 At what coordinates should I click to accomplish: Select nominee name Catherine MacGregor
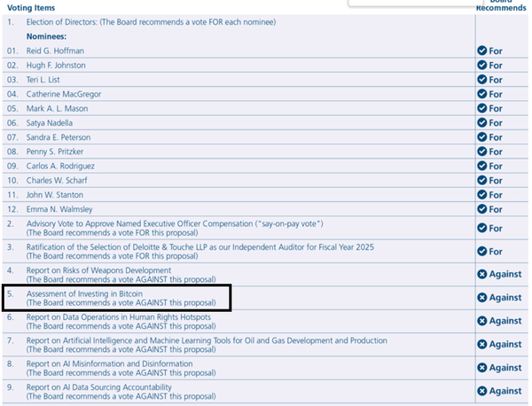click(64, 94)
